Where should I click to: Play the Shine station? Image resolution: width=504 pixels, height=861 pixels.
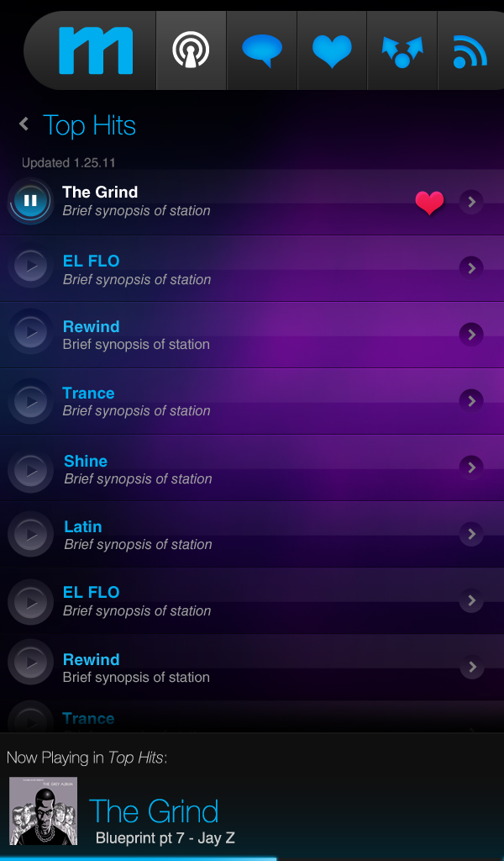pyautogui.click(x=31, y=468)
